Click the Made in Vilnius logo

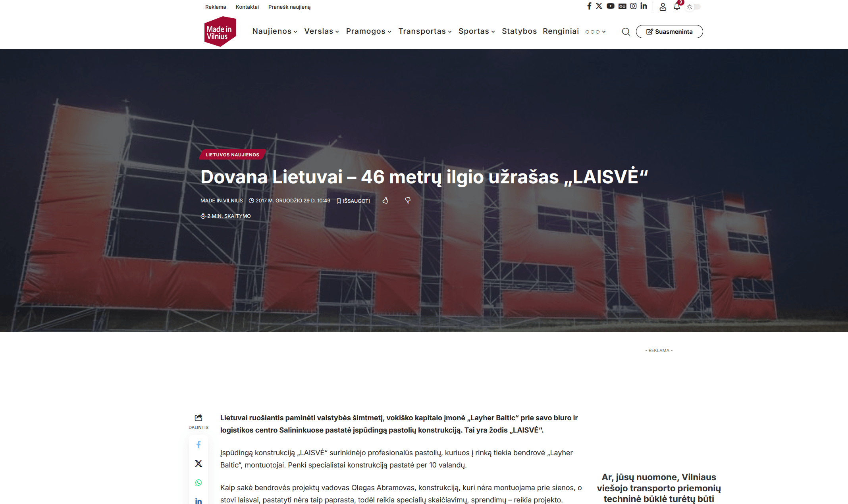220,31
